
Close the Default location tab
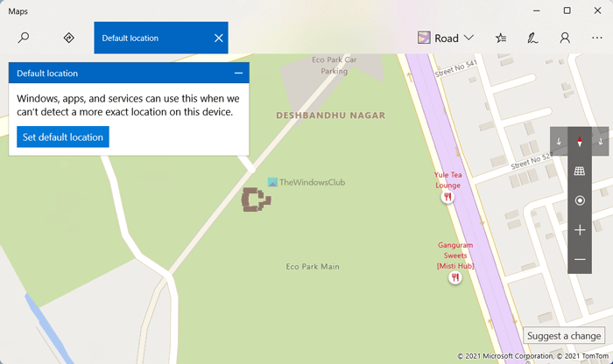coord(219,38)
